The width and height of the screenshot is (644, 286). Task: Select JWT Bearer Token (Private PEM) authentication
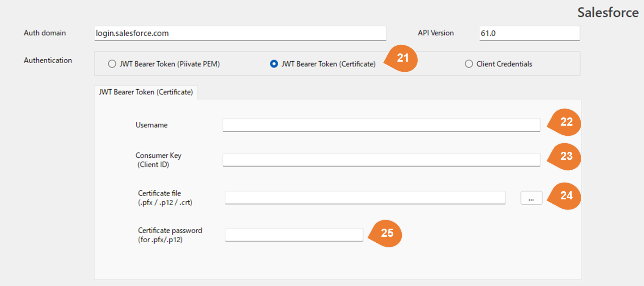112,64
